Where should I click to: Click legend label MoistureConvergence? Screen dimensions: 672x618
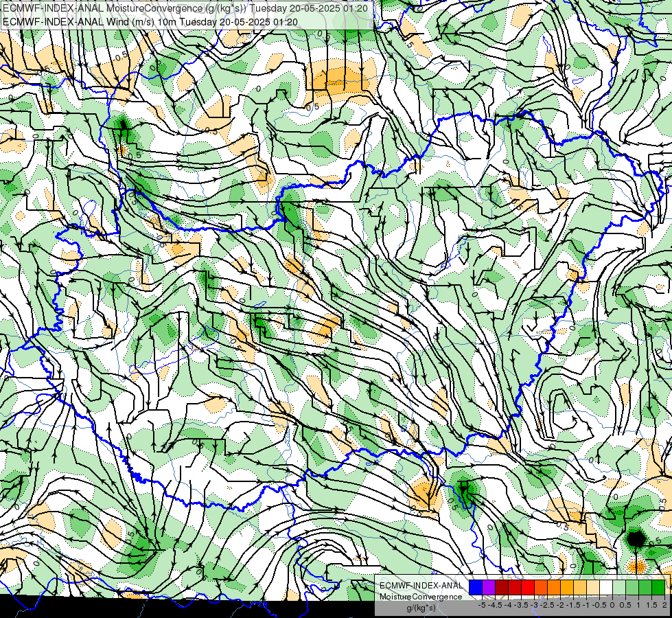pyautogui.click(x=421, y=597)
